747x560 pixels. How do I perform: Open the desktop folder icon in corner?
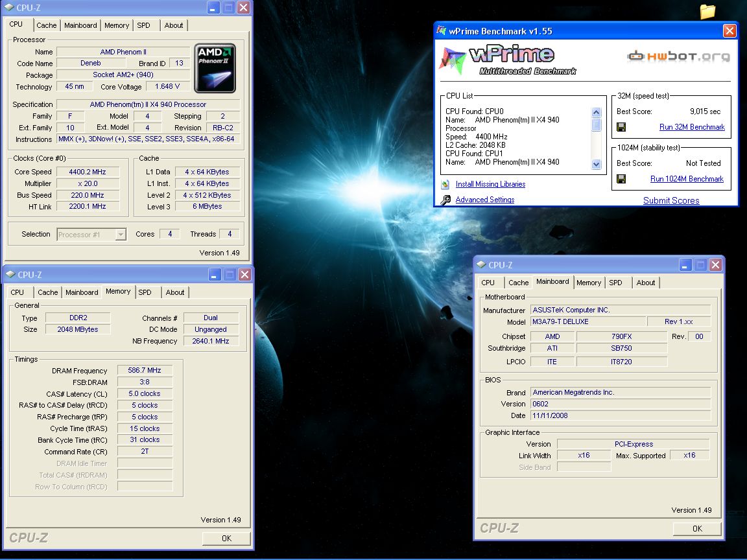click(707, 11)
